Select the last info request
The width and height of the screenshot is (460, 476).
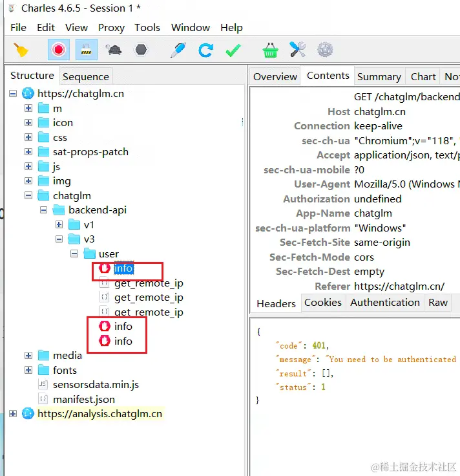coord(123,341)
